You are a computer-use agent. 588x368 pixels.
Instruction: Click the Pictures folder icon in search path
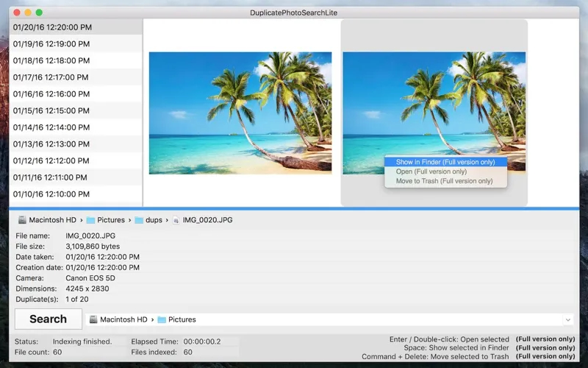[162, 319]
